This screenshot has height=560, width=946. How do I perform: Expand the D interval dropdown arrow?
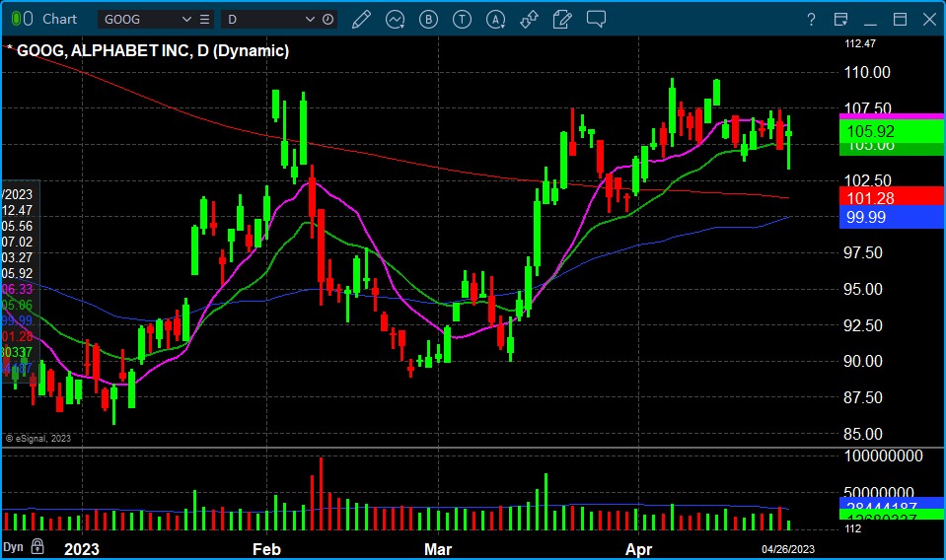click(310, 20)
